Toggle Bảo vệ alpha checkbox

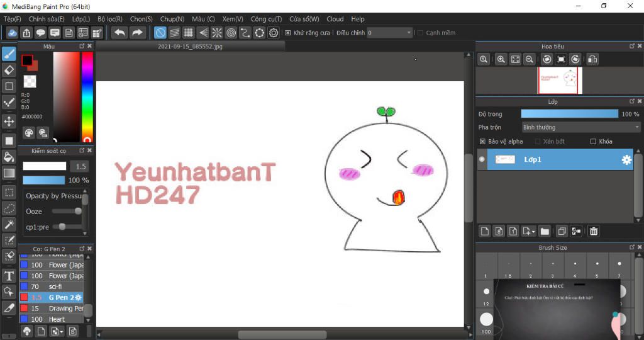click(x=482, y=142)
